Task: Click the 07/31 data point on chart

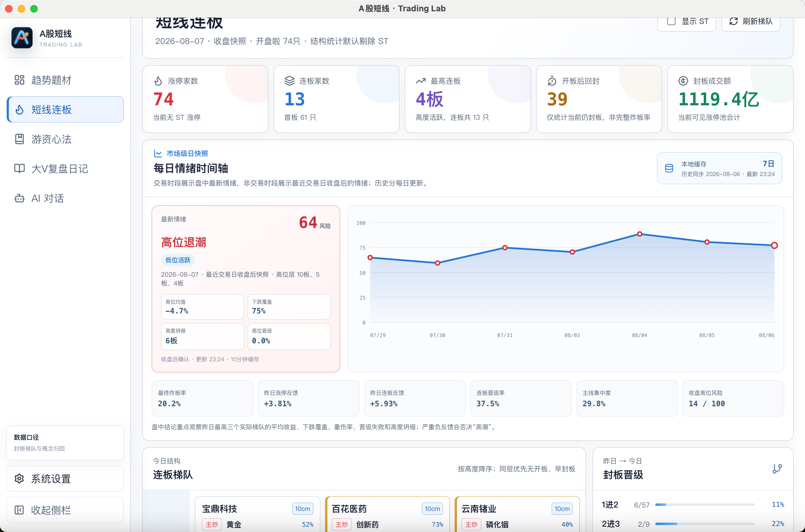Action: 505,248
